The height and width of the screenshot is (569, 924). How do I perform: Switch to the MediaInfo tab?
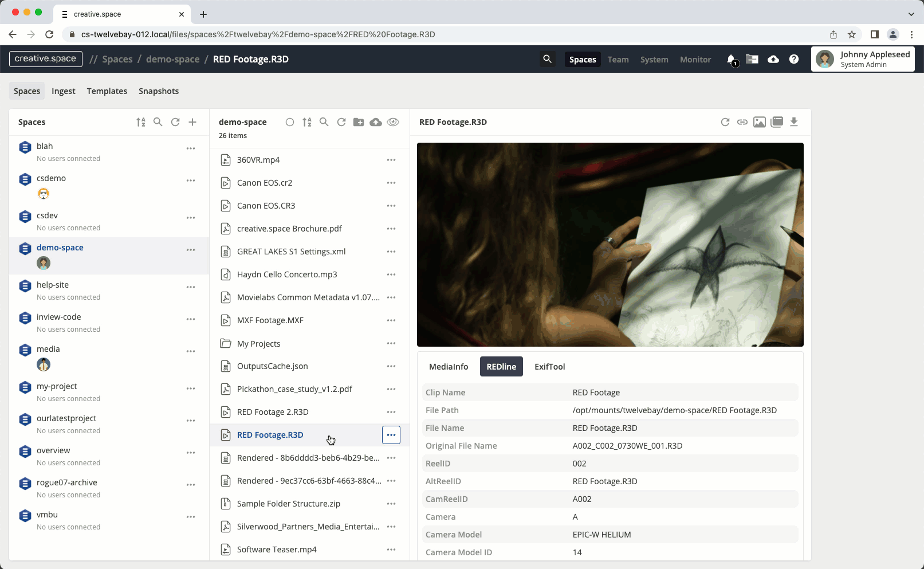coord(449,367)
